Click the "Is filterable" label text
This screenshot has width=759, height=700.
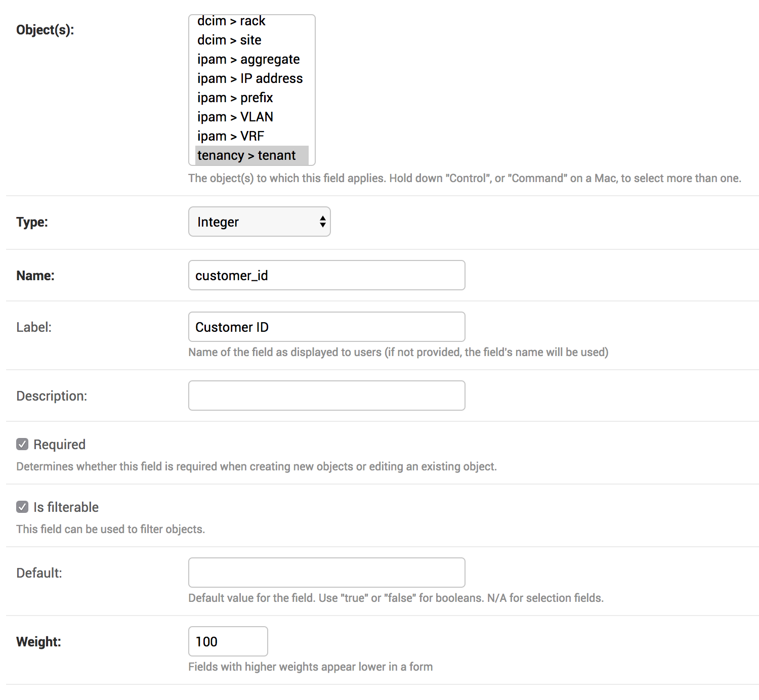(65, 506)
